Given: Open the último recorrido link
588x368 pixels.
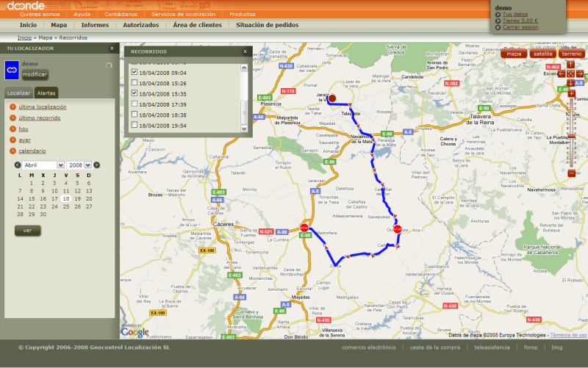Looking at the screenshot, I should click(40, 118).
